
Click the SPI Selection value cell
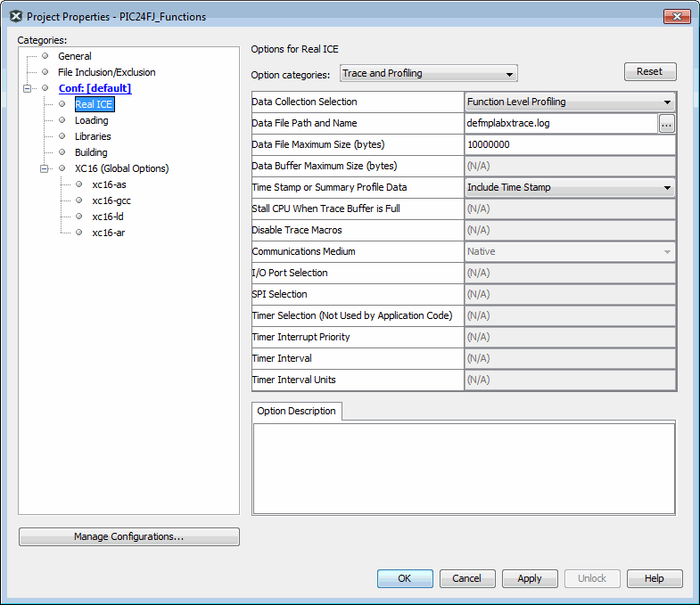click(570, 294)
